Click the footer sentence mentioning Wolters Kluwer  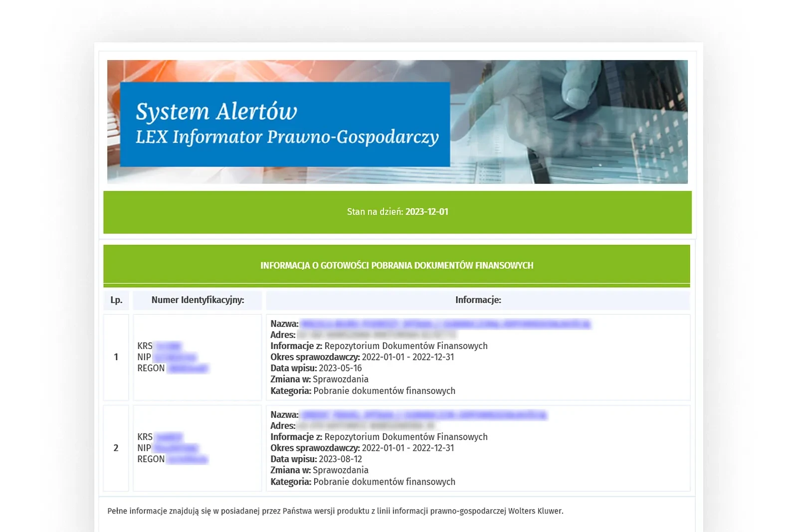coord(335,511)
